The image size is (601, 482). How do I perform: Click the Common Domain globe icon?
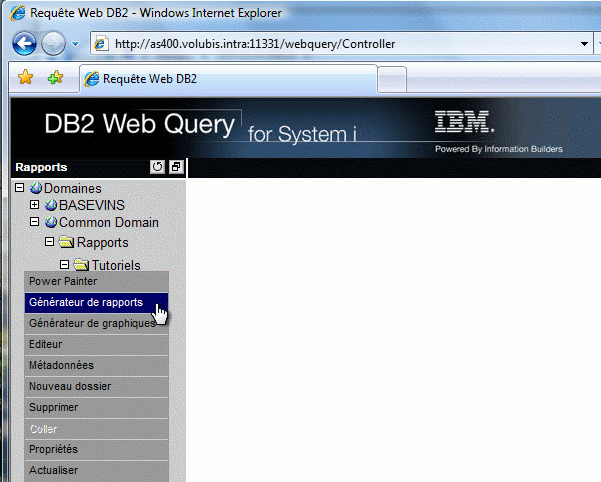51,222
